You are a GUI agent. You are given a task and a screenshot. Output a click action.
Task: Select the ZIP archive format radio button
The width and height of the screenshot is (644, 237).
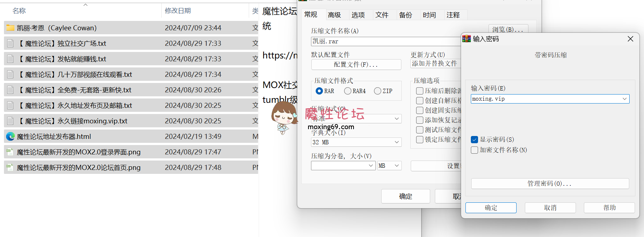[378, 91]
